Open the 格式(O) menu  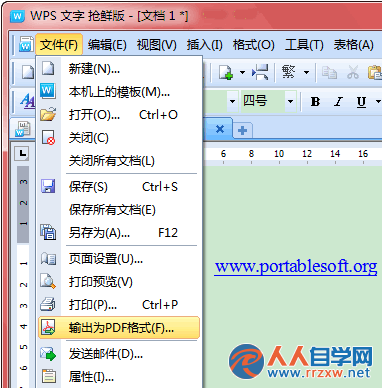tap(253, 44)
